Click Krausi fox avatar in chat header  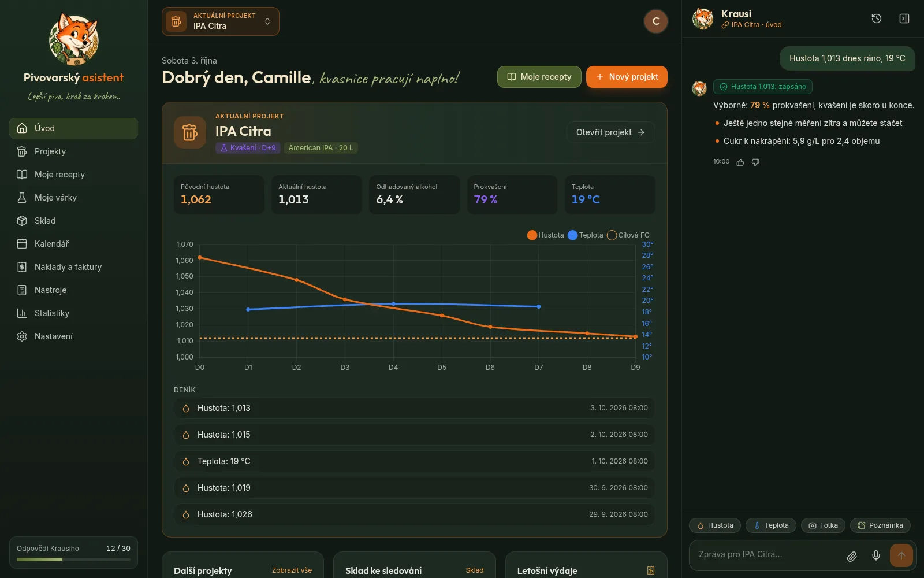pyautogui.click(x=703, y=18)
